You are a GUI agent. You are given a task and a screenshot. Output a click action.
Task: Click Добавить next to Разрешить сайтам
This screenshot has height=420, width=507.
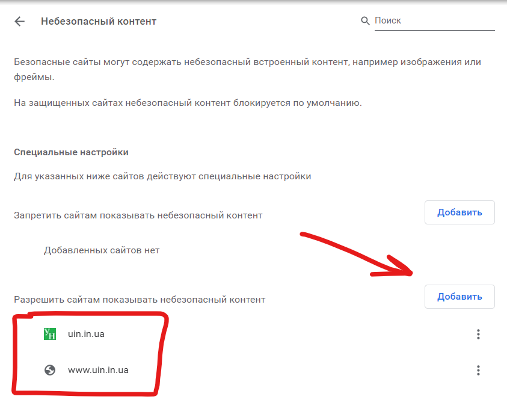pos(459,297)
